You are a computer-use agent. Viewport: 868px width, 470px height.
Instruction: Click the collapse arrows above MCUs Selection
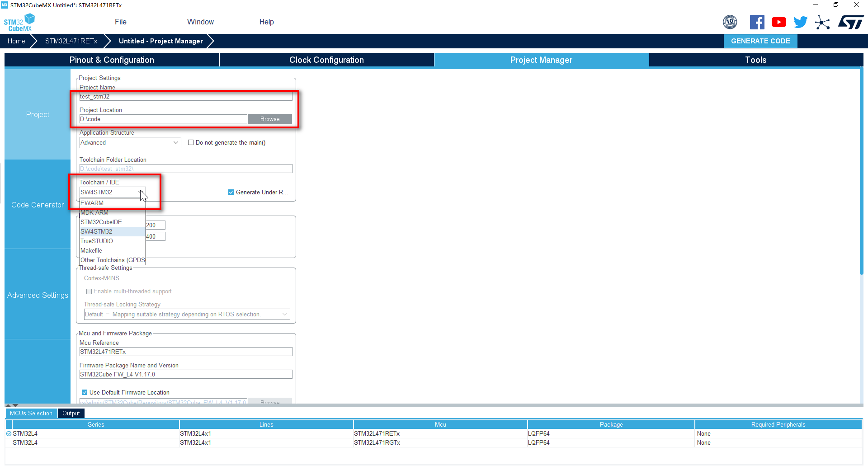(12, 405)
